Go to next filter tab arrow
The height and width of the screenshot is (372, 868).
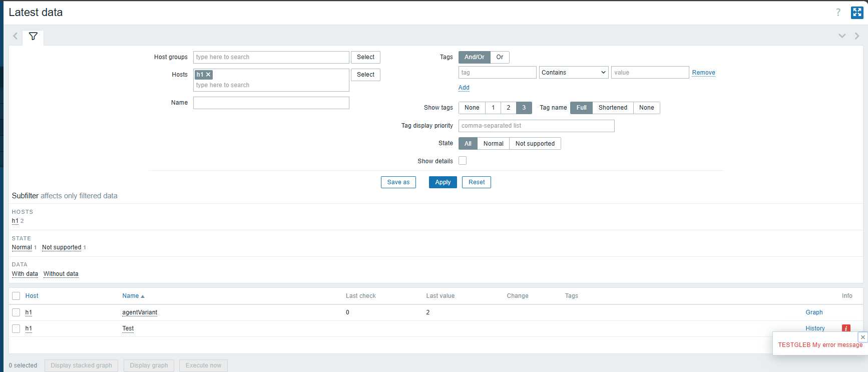click(857, 36)
